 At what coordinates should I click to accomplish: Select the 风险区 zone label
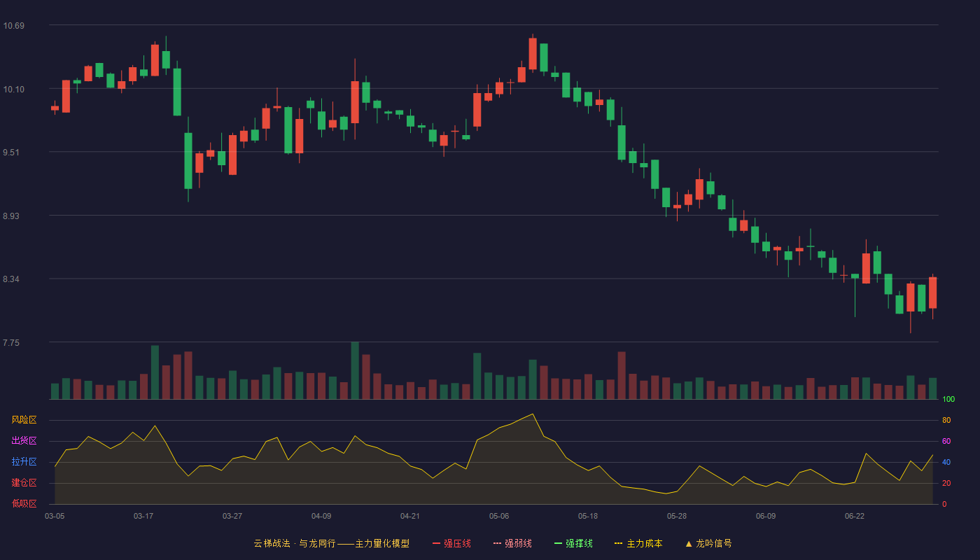click(24, 420)
